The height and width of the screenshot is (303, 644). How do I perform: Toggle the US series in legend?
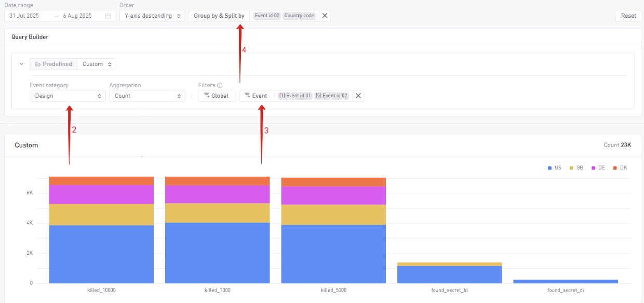[x=555, y=168]
